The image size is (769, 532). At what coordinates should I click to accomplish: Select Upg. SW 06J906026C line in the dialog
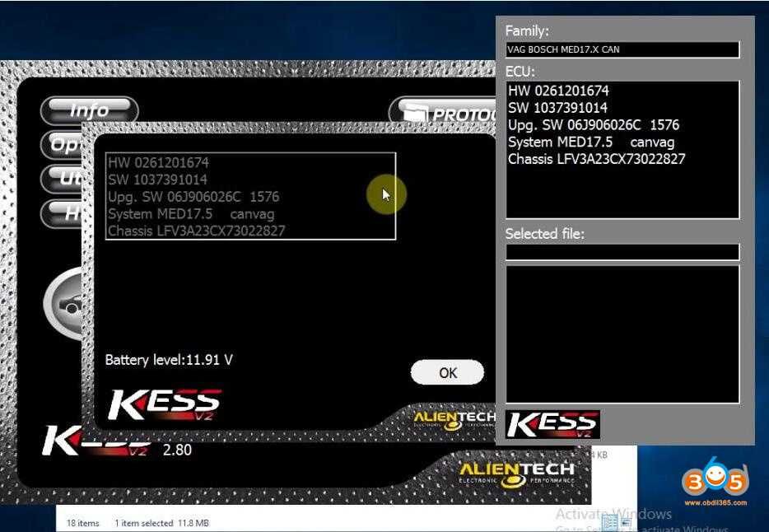(x=193, y=197)
